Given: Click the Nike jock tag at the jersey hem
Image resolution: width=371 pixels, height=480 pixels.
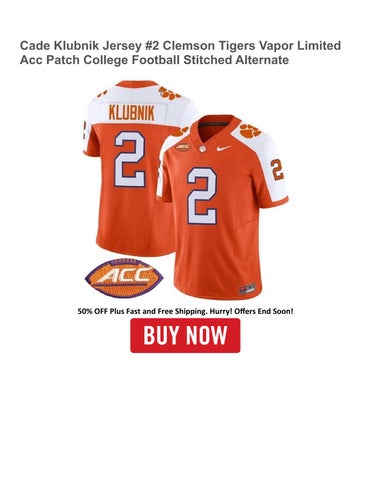Looking at the screenshot, I should (247, 289).
